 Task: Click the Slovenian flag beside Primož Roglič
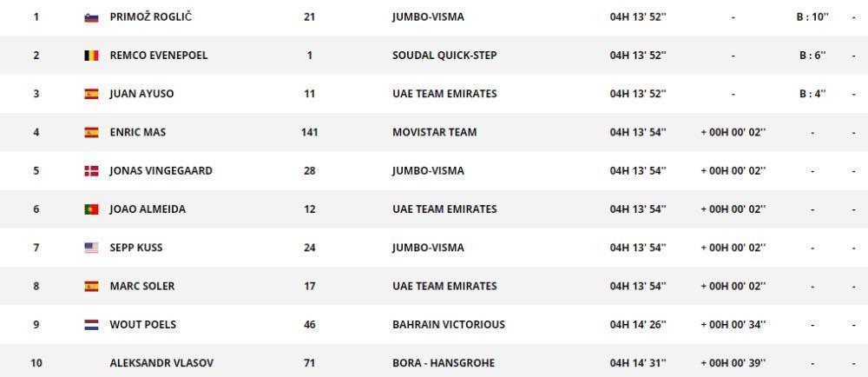pyautogui.click(x=91, y=17)
